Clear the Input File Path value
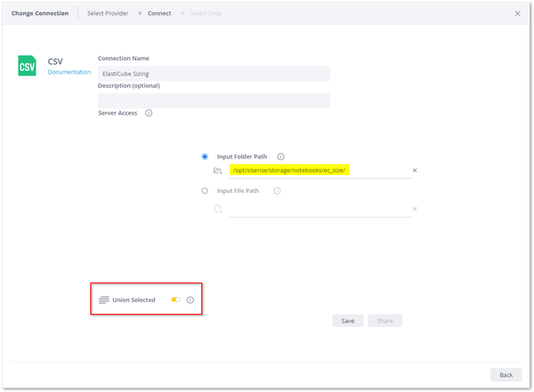 pyautogui.click(x=415, y=209)
